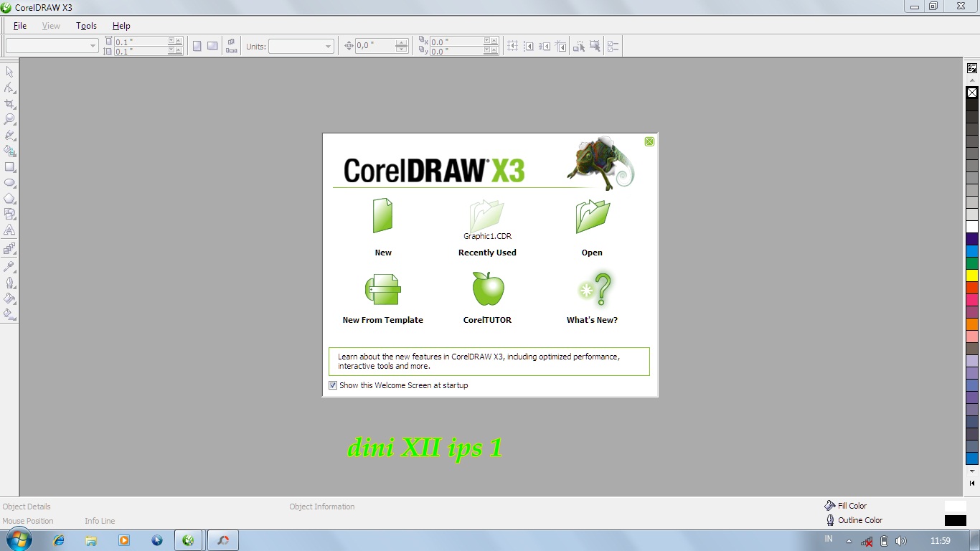Select the Ellipse tool
Viewport: 980px width, 551px height.
coord(9,182)
